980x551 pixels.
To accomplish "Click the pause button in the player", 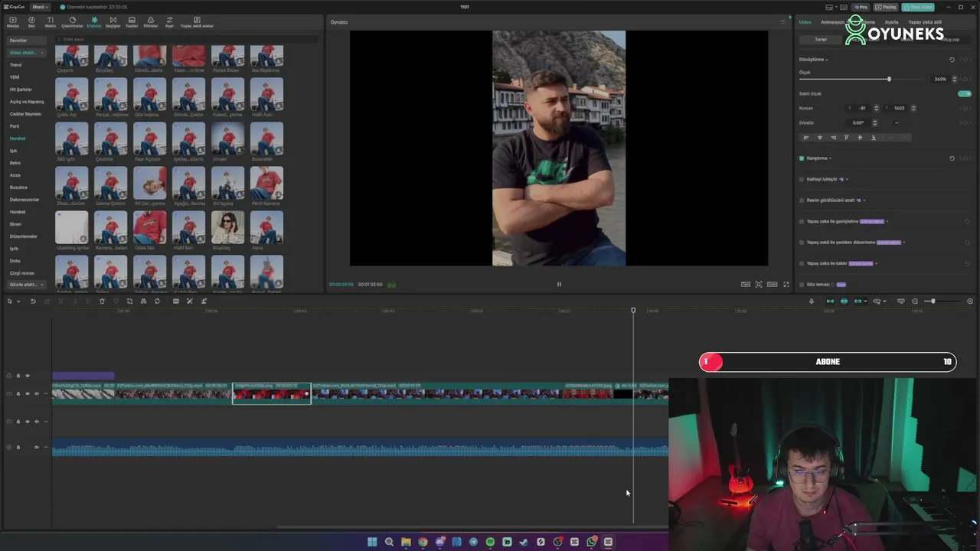I will click(559, 285).
